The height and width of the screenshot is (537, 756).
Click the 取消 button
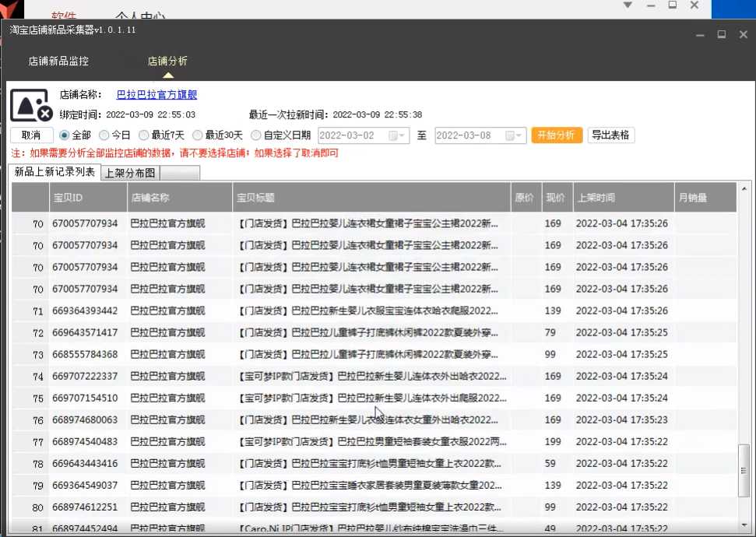point(31,135)
